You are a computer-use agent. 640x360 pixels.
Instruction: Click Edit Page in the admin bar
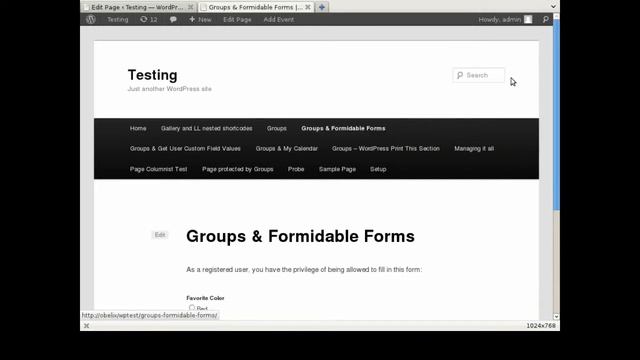tap(237, 19)
